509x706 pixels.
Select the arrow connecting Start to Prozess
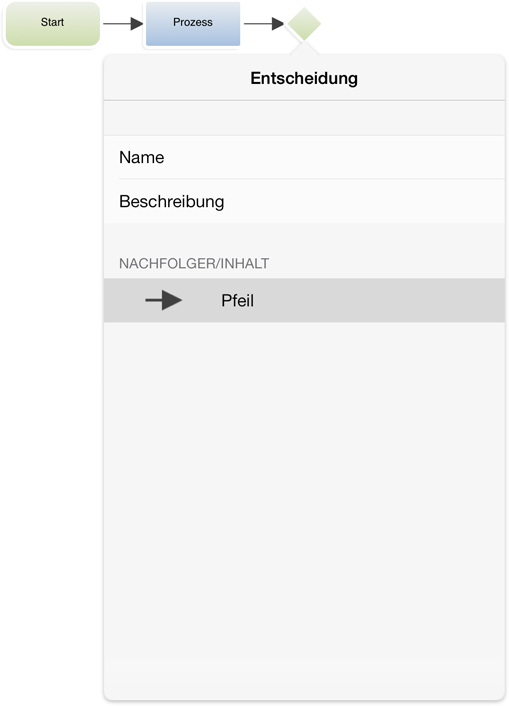click(123, 23)
